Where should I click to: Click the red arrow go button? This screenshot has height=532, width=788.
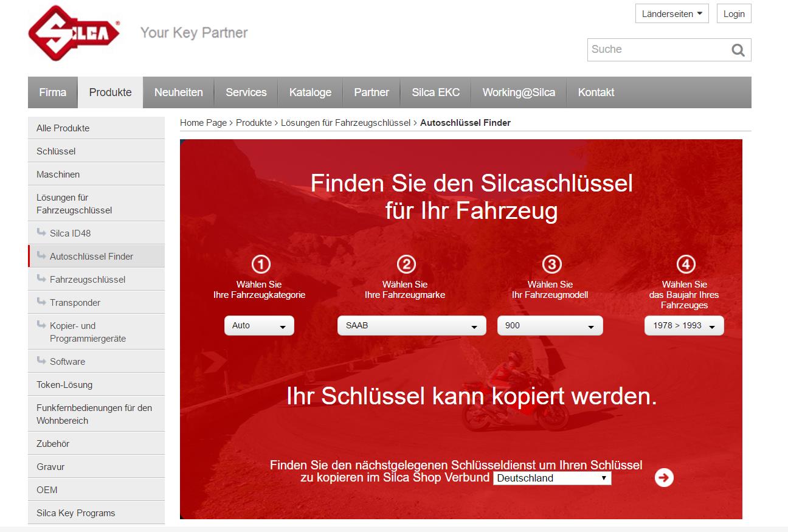click(x=664, y=478)
